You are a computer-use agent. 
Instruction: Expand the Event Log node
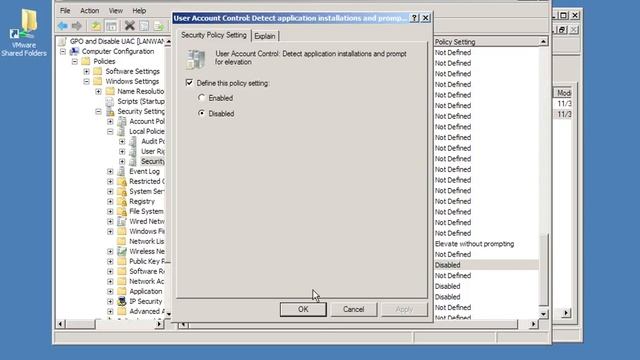[x=110, y=171]
